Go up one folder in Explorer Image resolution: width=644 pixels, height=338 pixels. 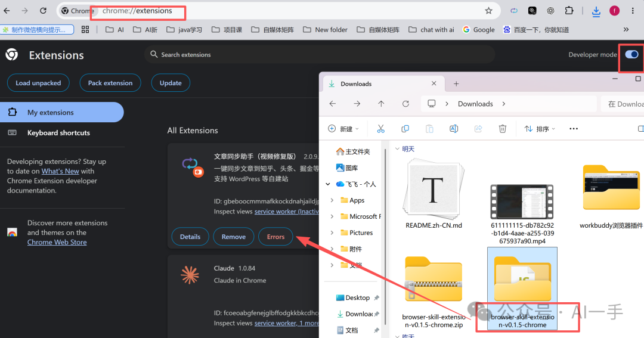coord(381,104)
